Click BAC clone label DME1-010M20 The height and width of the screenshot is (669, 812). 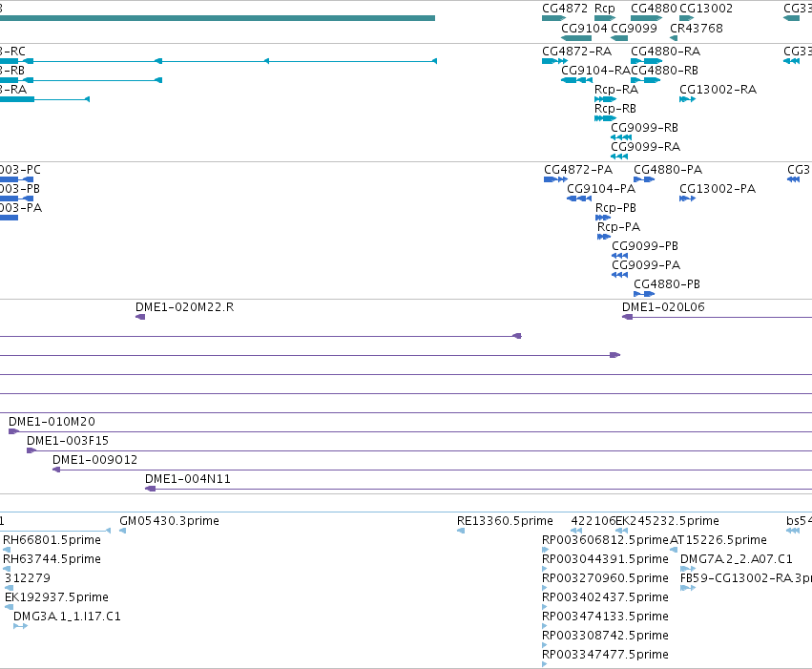pos(52,422)
